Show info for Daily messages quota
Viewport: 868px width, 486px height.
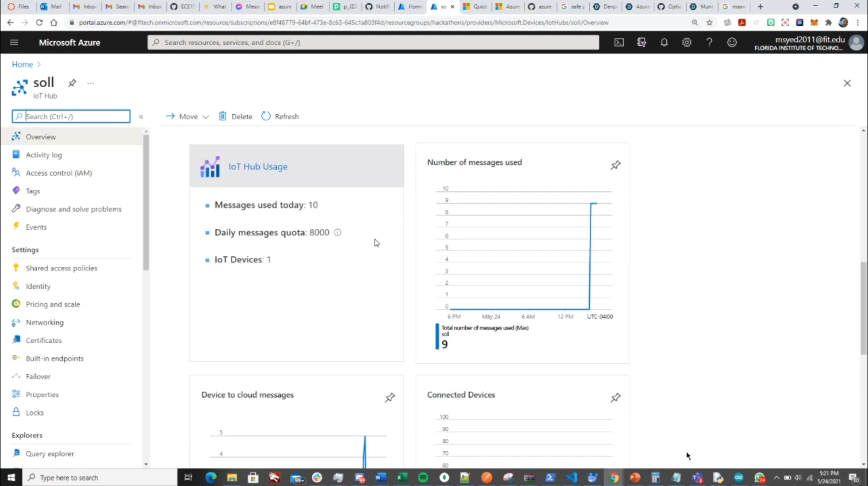pos(337,232)
